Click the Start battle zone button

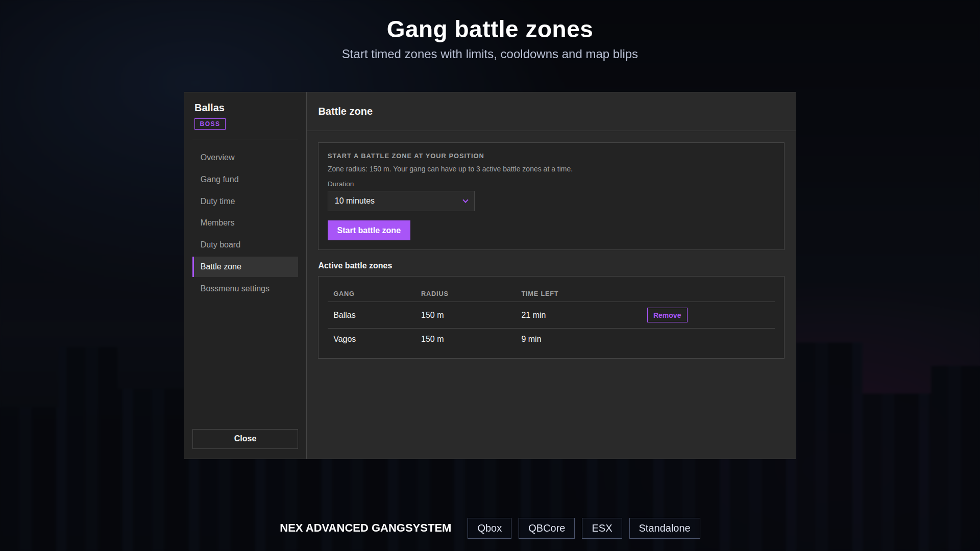tap(369, 230)
